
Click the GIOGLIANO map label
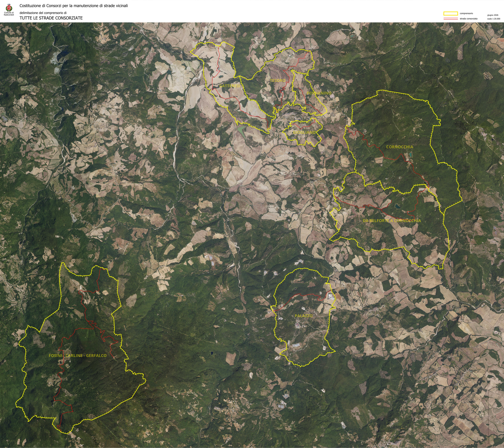click(304, 132)
